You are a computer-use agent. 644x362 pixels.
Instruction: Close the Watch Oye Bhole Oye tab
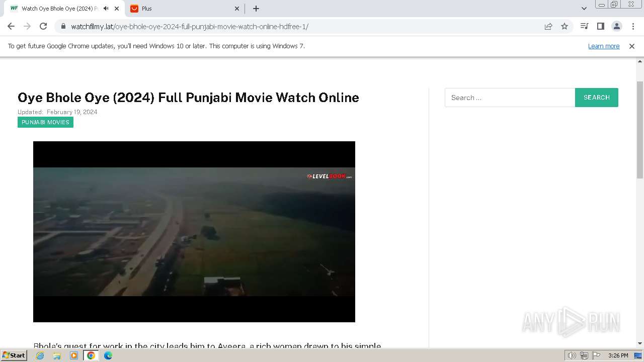117,9
